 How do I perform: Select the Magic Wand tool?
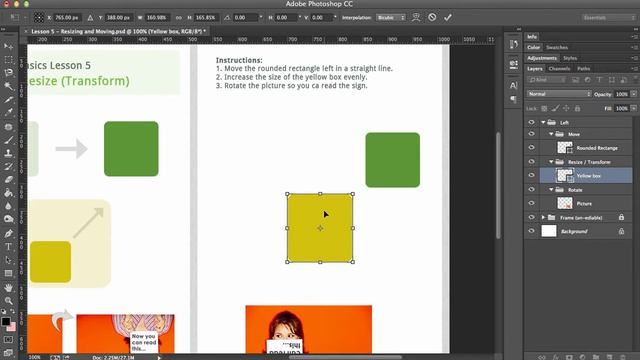coord(8,86)
